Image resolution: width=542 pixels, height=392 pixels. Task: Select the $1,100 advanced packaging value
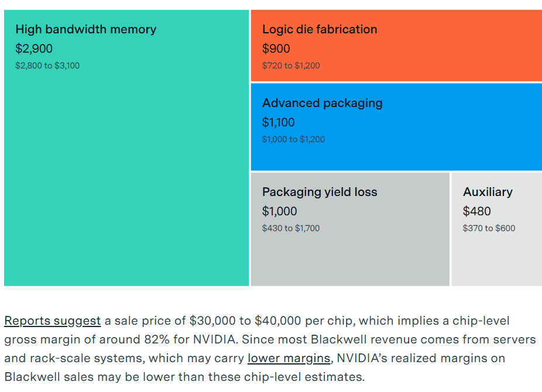pyautogui.click(x=279, y=122)
